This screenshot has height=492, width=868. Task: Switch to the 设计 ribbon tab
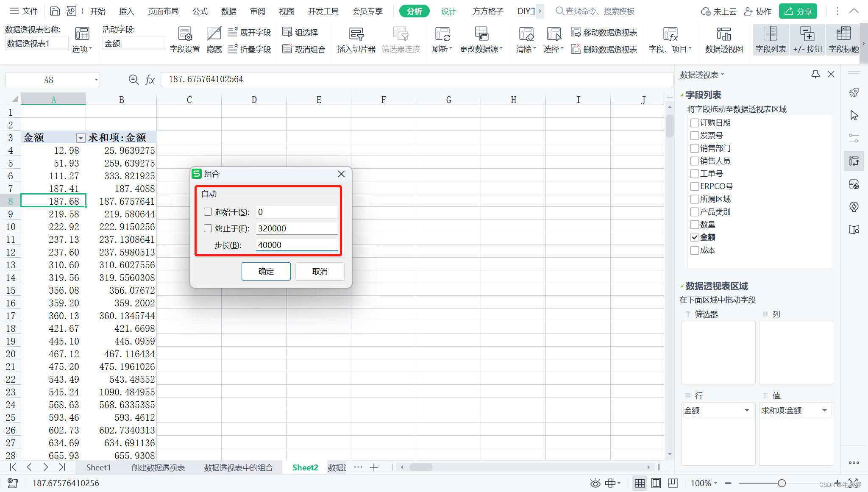pos(448,11)
